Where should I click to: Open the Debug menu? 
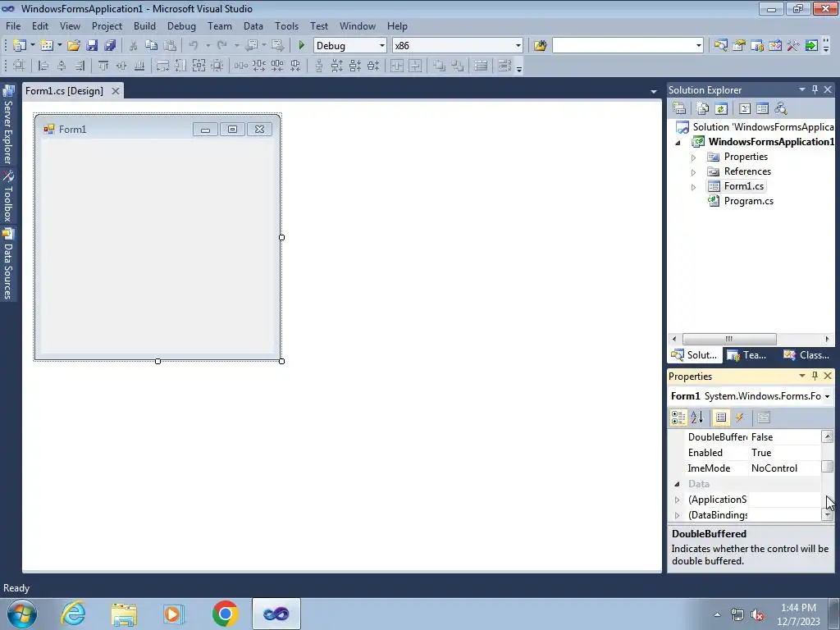click(181, 25)
